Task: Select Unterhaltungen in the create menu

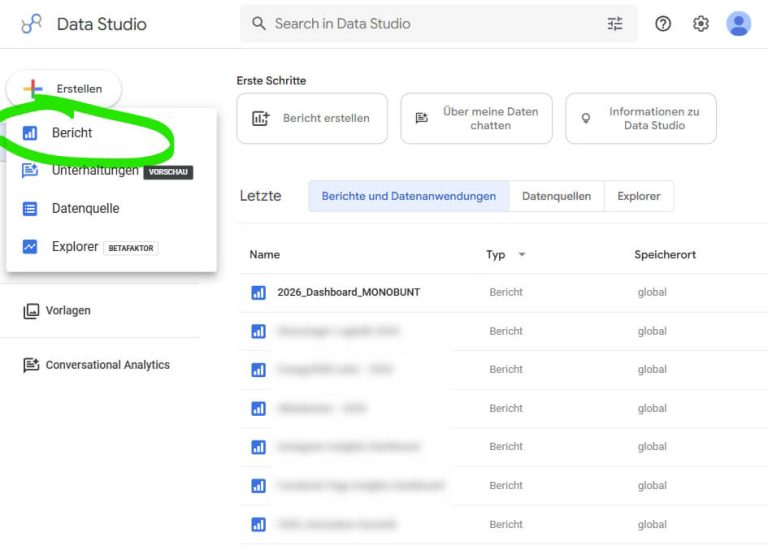Action: (111, 171)
